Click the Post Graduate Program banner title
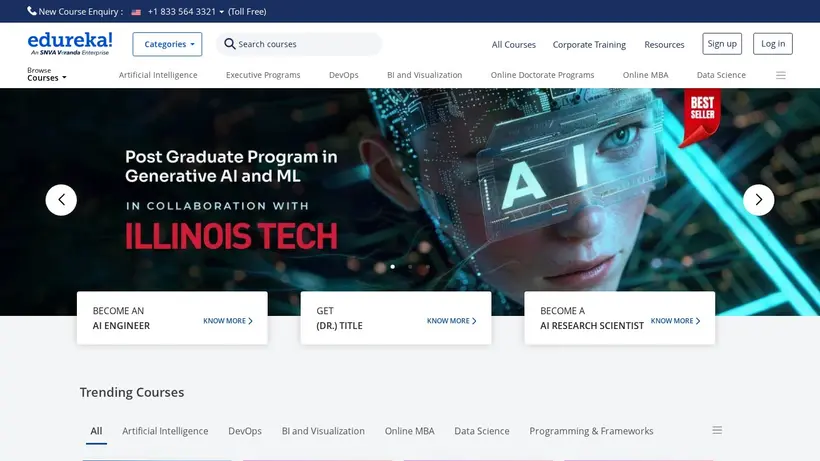Screen dimensions: 820x461 pos(231,166)
